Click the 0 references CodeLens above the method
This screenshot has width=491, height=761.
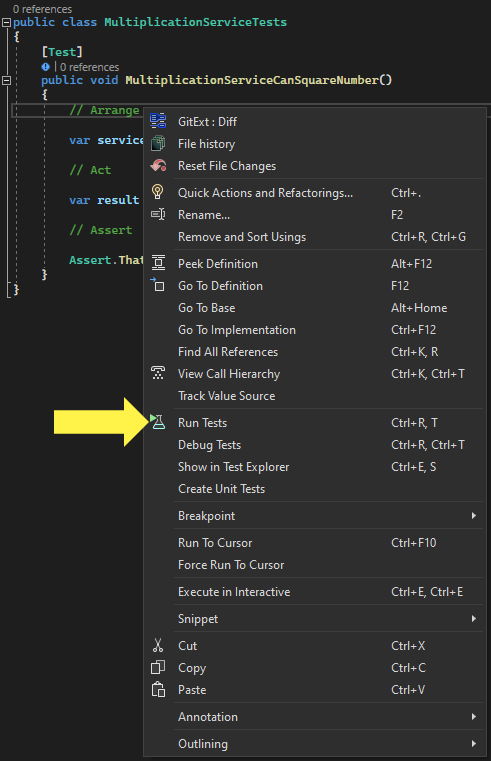89,67
